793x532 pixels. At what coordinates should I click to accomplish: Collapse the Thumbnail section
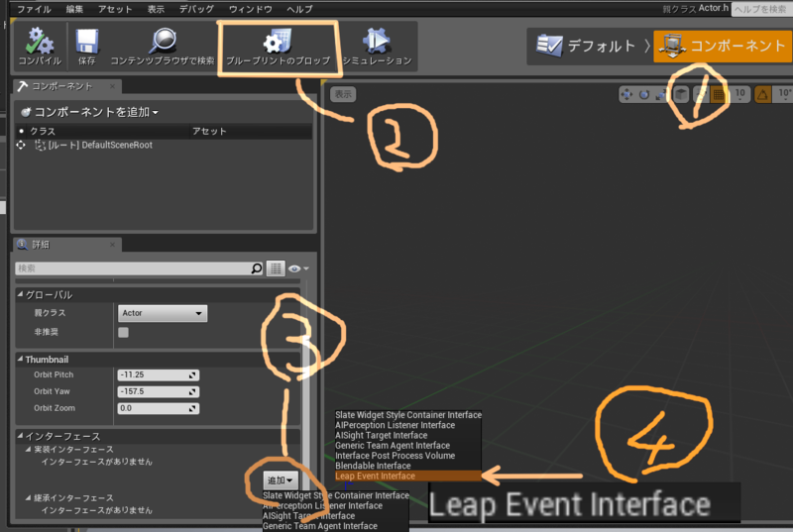click(x=20, y=360)
